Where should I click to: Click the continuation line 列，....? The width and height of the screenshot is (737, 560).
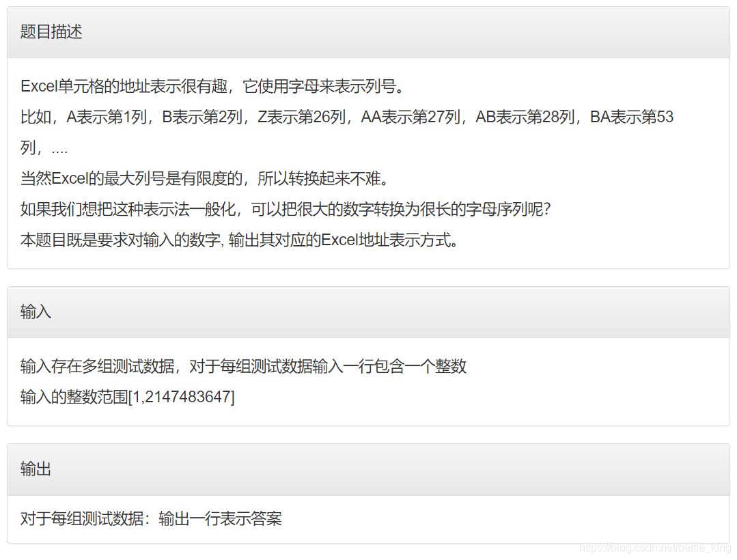click(x=44, y=148)
